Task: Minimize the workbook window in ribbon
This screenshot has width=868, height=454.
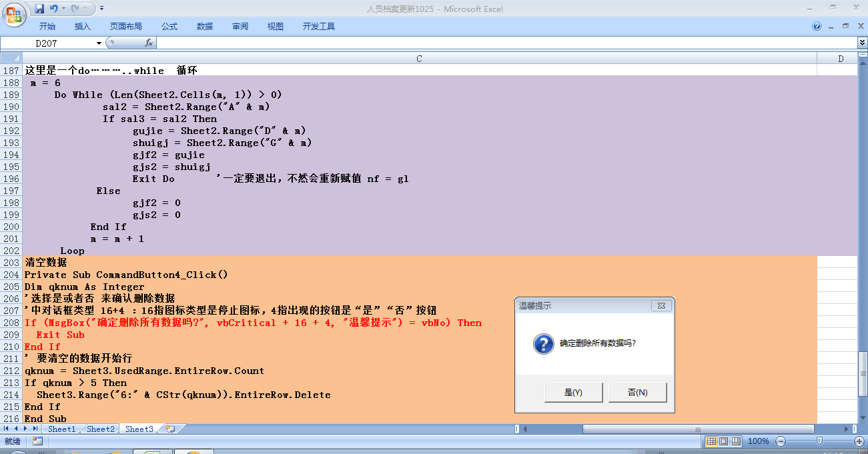Action: point(832,27)
